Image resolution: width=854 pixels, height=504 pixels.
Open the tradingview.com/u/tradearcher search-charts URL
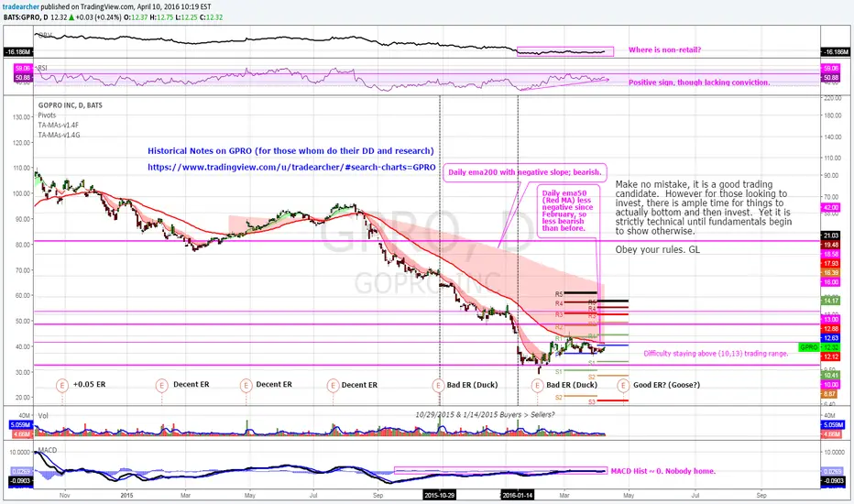pyautogui.click(x=291, y=168)
